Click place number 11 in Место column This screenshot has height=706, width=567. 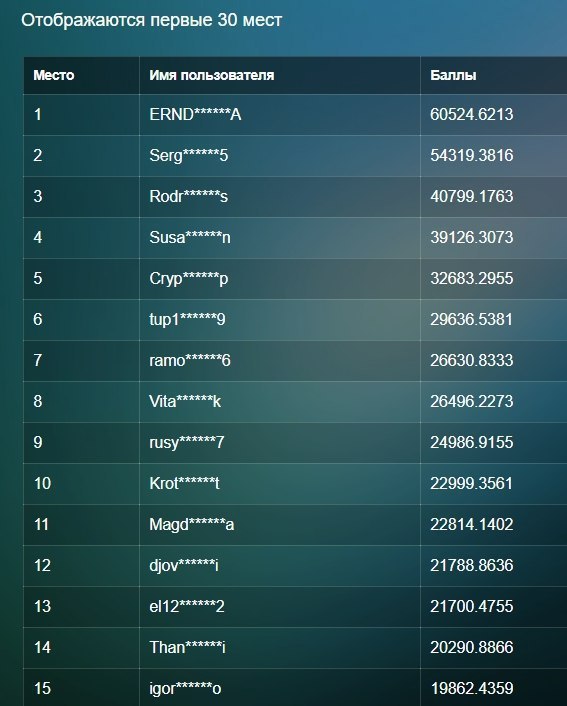[41, 525]
